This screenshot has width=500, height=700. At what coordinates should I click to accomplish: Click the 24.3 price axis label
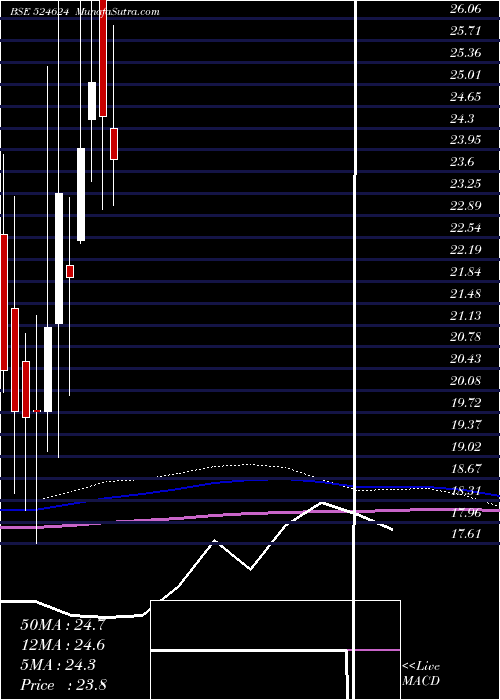click(462, 118)
